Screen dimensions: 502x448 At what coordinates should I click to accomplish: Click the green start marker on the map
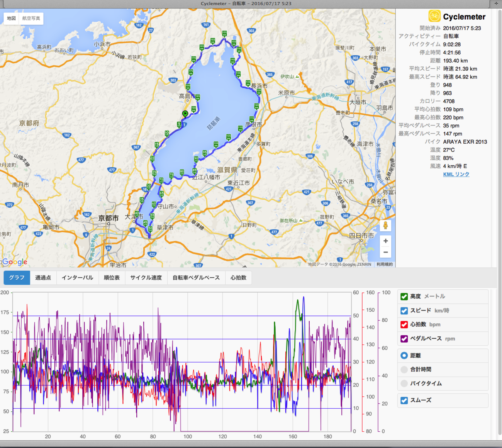(185, 114)
